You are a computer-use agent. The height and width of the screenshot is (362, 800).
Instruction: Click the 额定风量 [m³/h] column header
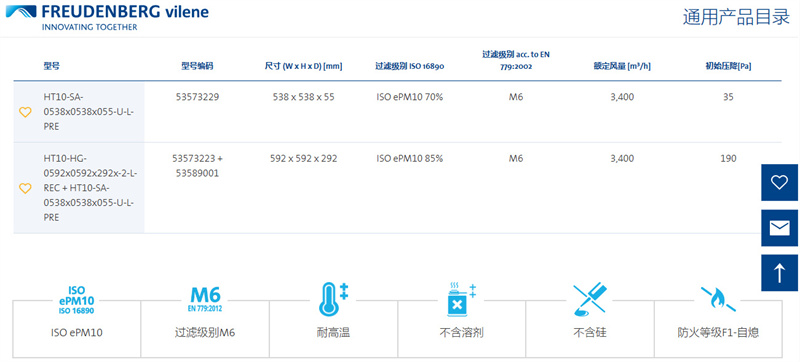622,66
